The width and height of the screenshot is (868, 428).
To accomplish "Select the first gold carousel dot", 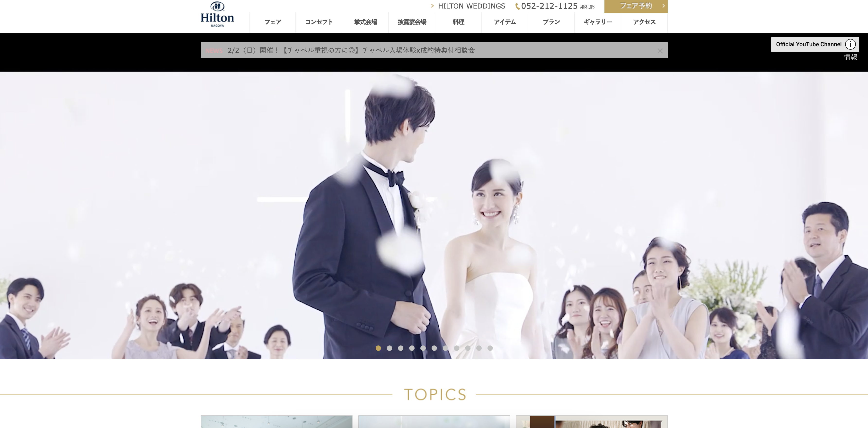I will point(378,348).
